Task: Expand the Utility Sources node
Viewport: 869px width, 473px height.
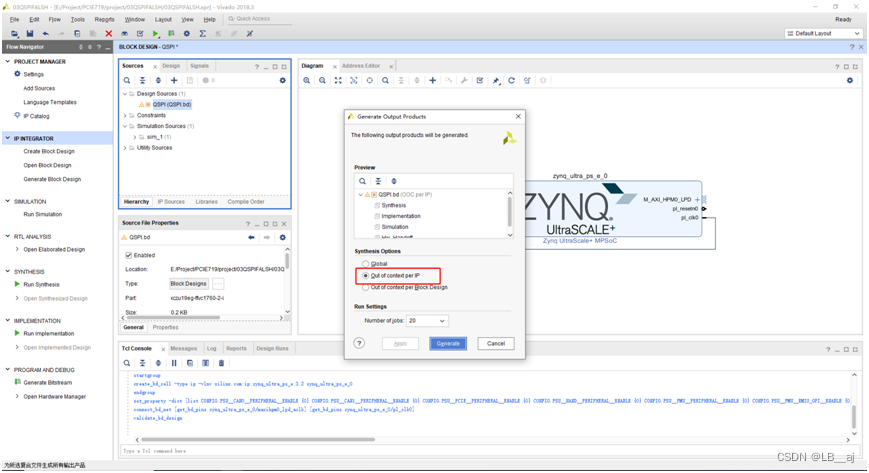Action: point(125,148)
